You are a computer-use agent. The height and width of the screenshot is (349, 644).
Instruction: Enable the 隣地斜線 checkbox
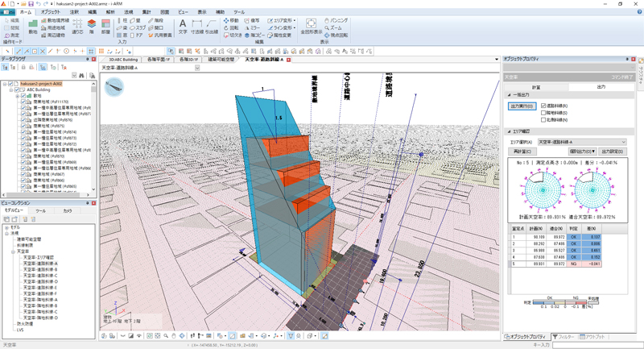pos(544,112)
